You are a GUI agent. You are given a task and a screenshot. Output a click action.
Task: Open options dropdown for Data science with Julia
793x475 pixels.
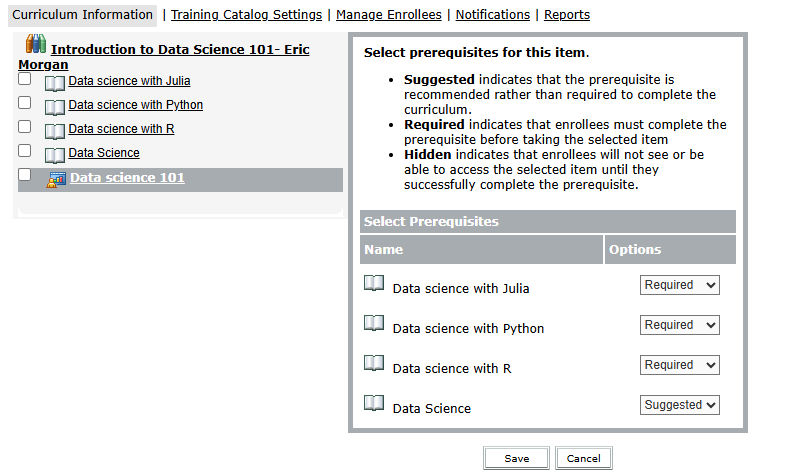pyautogui.click(x=679, y=285)
